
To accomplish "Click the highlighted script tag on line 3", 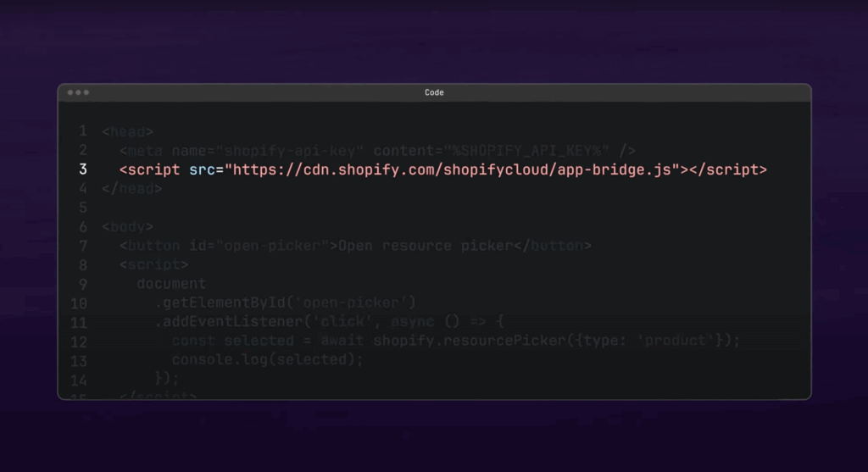I will 442,169.
